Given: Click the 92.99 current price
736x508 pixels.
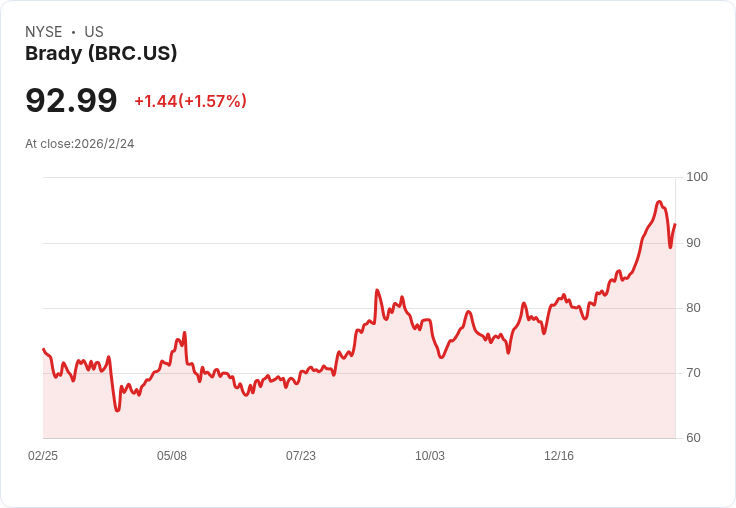Looking at the screenshot, I should (x=71, y=100).
